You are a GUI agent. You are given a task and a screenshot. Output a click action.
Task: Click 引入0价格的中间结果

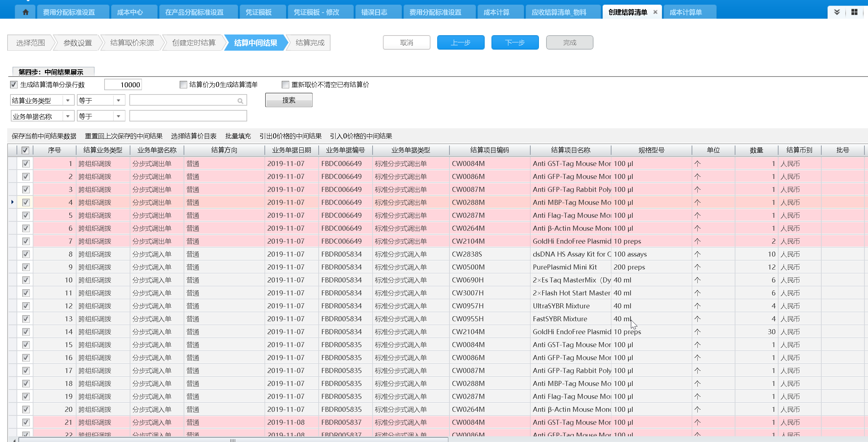361,136
